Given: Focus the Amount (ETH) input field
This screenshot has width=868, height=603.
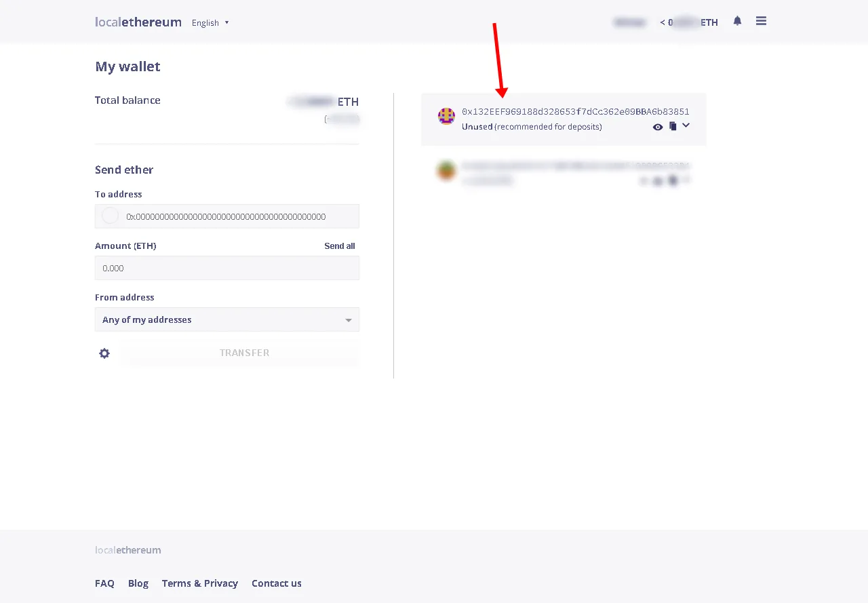Looking at the screenshot, I should tap(227, 268).
